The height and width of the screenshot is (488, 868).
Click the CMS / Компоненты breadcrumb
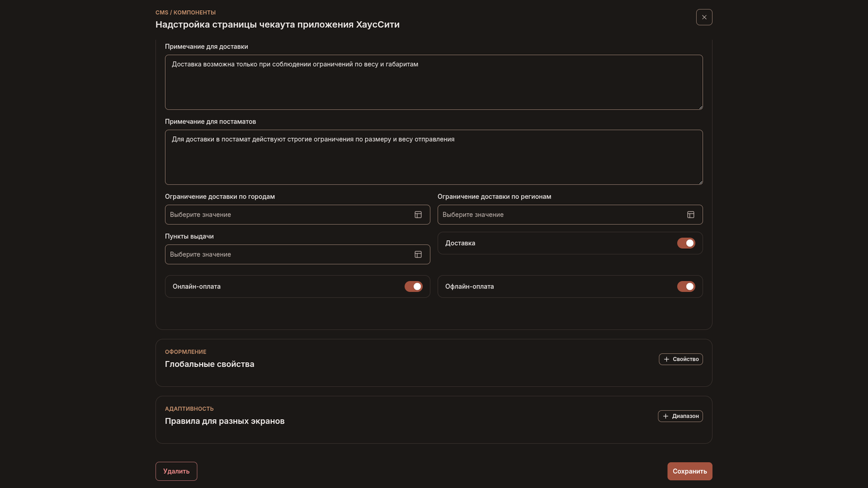tap(186, 13)
